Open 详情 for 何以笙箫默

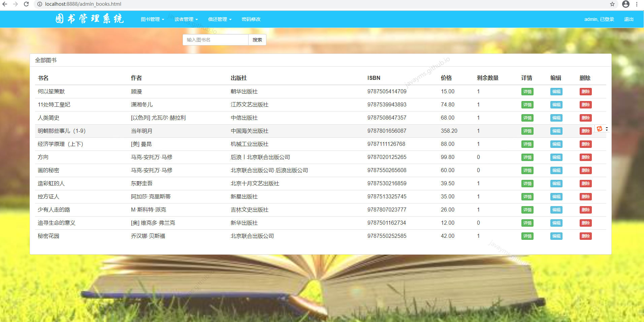click(527, 91)
